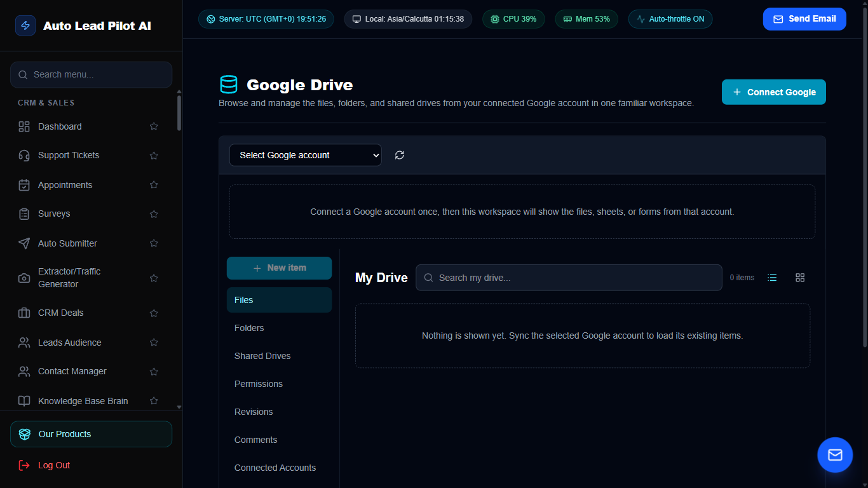Click the Local Asia/Calcutta time badge
Screen dimensions: 868x488
[x=409, y=19]
